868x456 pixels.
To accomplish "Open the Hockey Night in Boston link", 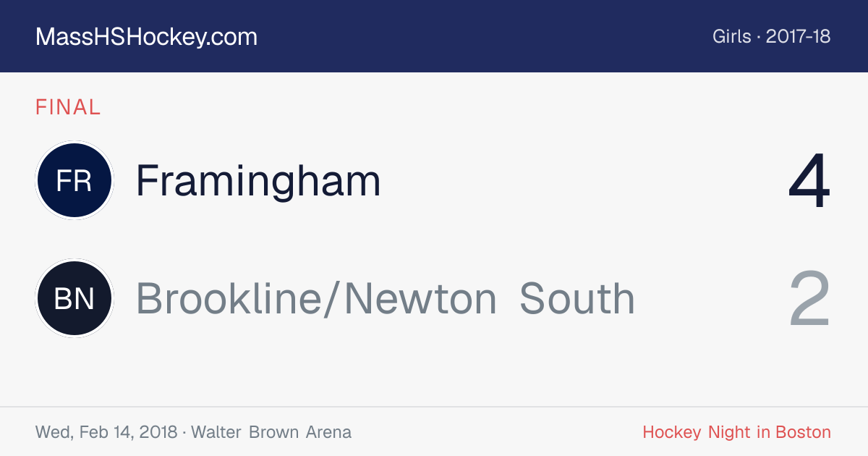I will (x=736, y=433).
